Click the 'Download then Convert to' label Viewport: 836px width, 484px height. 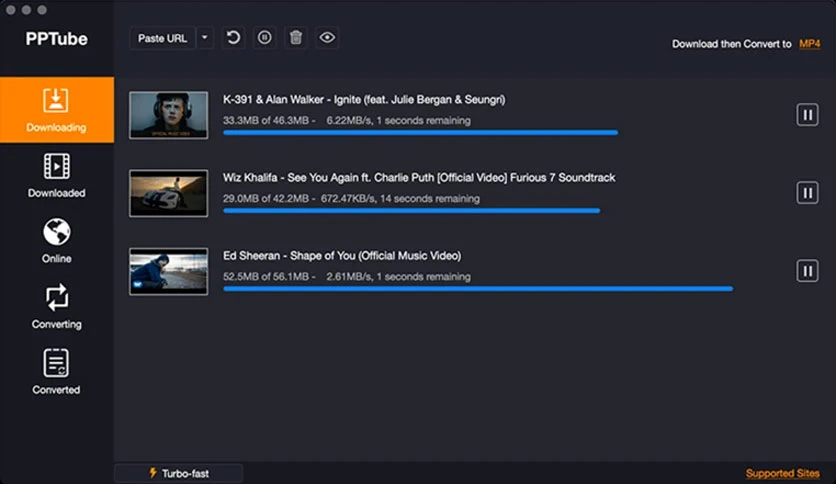732,44
